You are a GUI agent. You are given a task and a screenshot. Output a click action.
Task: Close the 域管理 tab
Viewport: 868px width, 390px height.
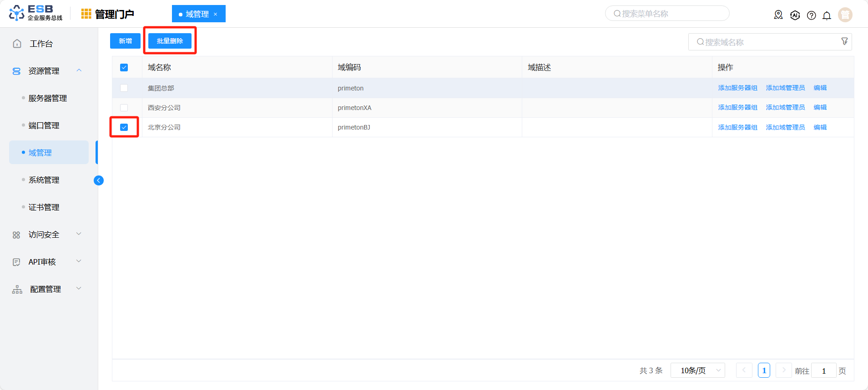[216, 14]
